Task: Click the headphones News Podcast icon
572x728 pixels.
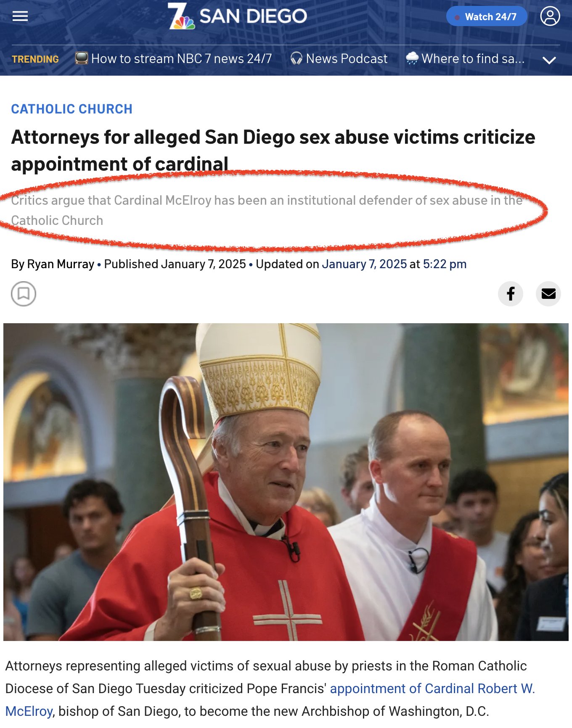Action: [297, 58]
